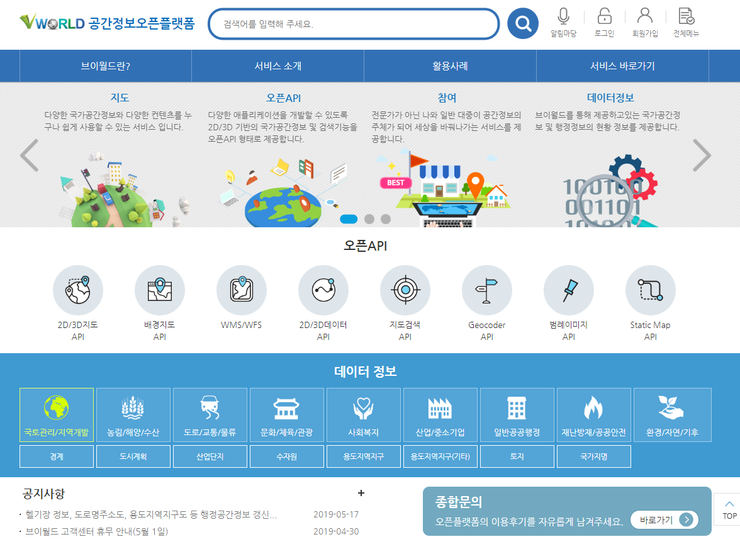Open the 2D/3D지도 API icon

pos(78,290)
